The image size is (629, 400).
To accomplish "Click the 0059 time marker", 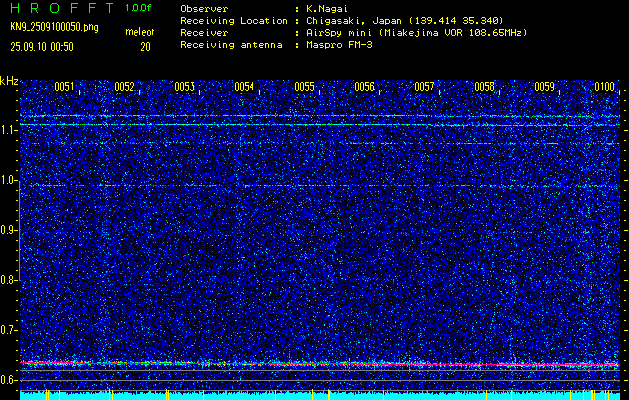I will [545, 87].
